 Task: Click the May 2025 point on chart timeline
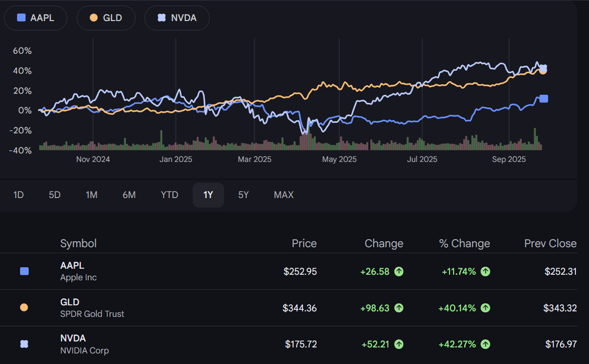pos(339,159)
